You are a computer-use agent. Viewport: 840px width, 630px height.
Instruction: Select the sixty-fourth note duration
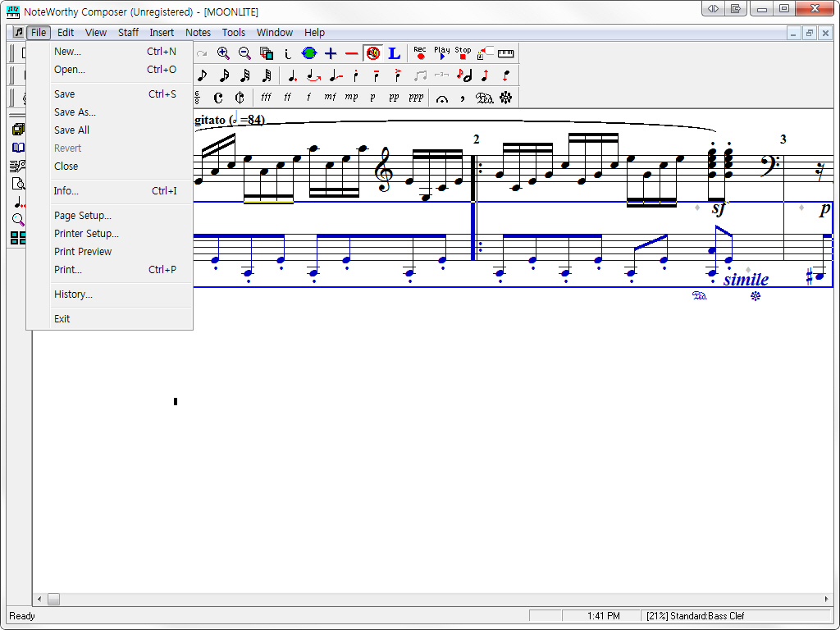267,75
